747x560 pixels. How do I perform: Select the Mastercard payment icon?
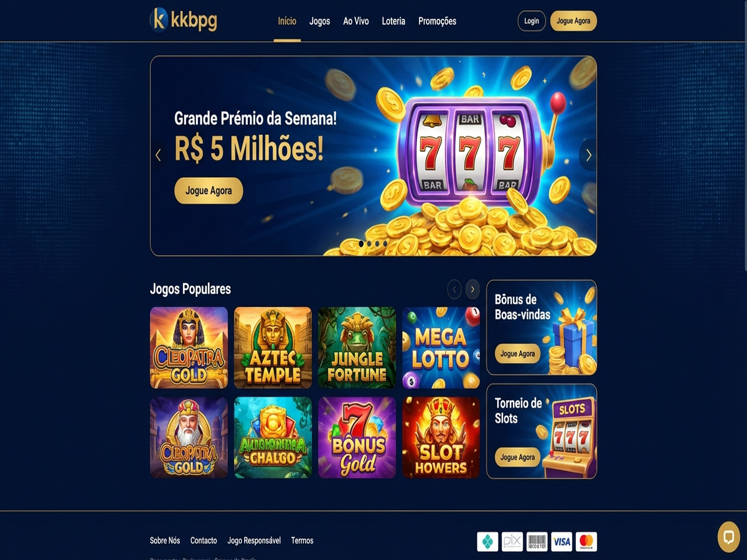[586, 541]
